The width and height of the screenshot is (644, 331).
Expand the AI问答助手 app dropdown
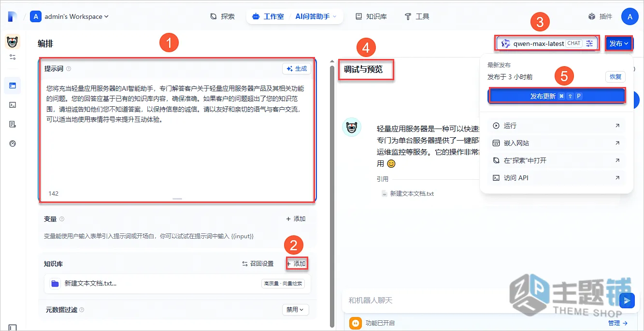click(x=316, y=16)
